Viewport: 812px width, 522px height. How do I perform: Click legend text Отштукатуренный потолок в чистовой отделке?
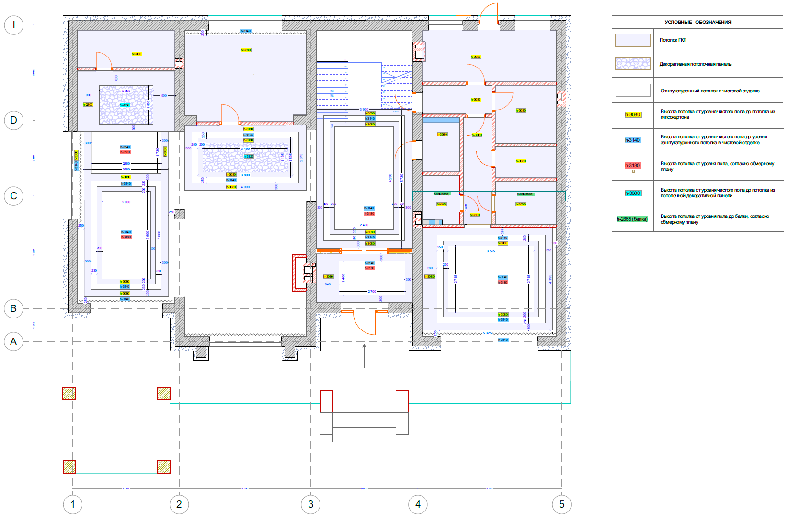[710, 91]
